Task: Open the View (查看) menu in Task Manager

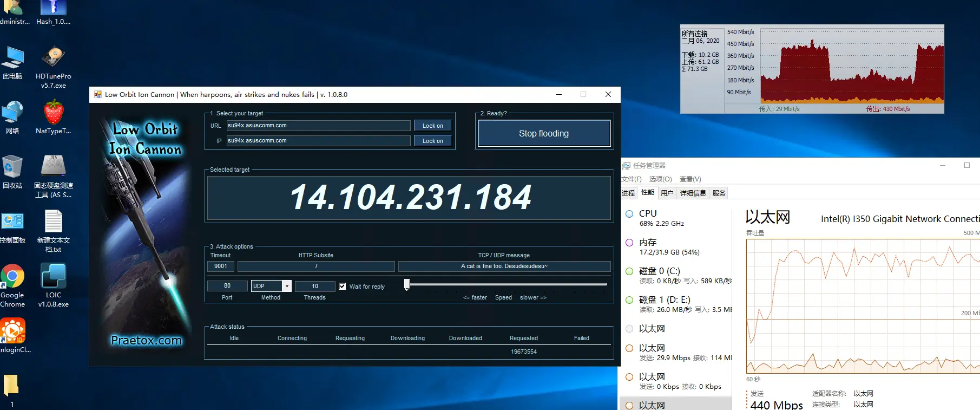Action: 690,179
